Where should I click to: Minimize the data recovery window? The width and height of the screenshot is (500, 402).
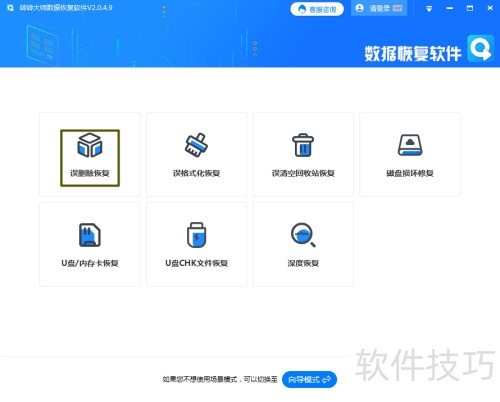pyautogui.click(x=449, y=8)
